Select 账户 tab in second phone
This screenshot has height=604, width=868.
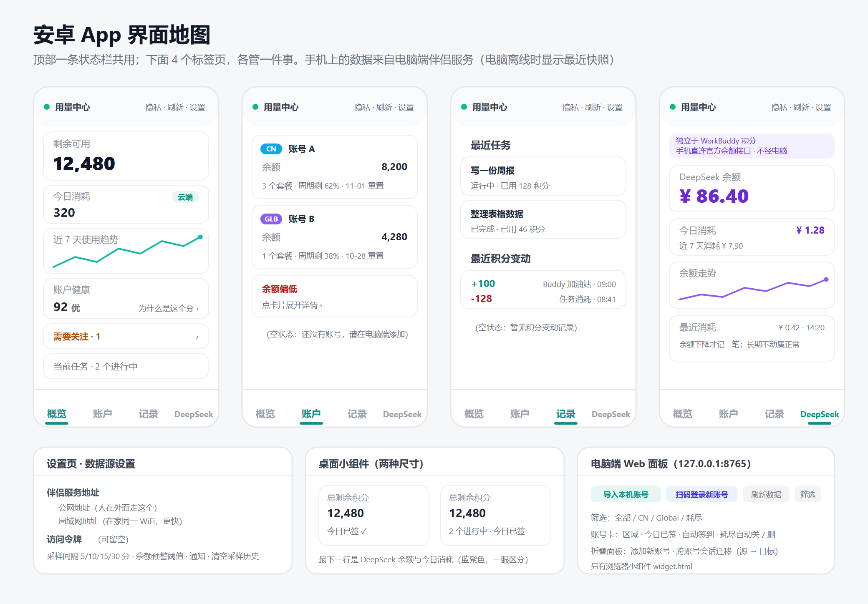coord(311,414)
